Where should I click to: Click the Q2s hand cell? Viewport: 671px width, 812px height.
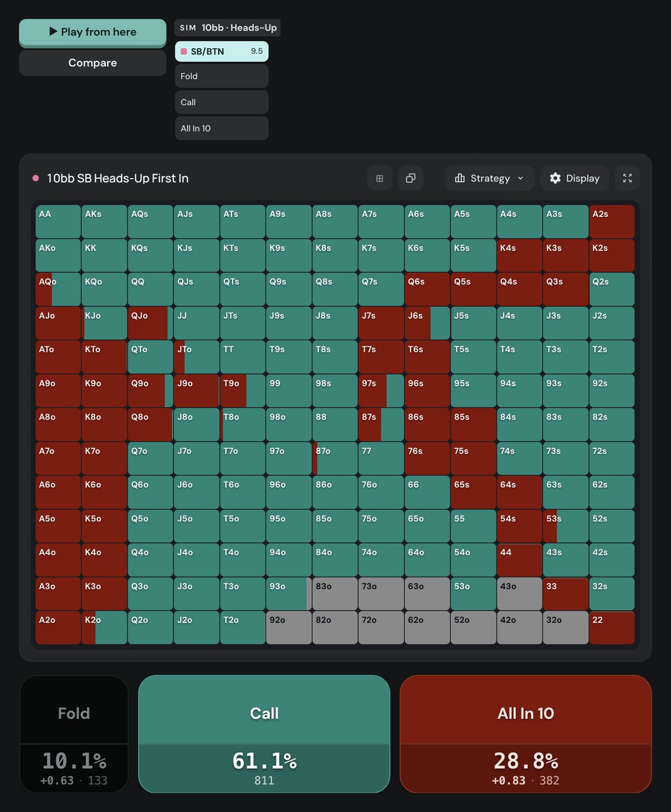[x=612, y=289]
